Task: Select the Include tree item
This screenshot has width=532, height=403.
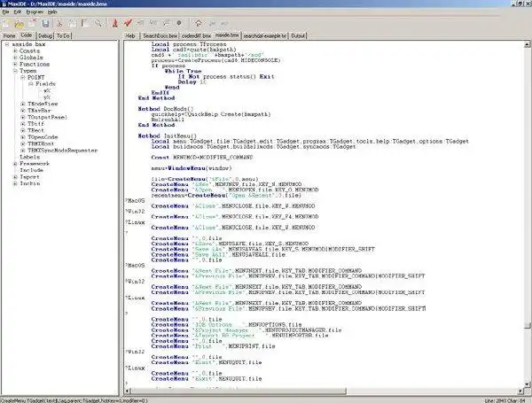Action: click(x=31, y=170)
